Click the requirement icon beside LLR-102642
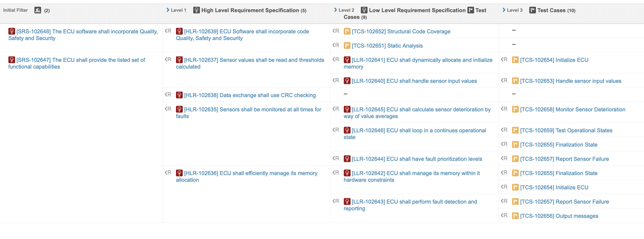Image resolution: width=644 pixels, height=239 pixels. pos(347,173)
